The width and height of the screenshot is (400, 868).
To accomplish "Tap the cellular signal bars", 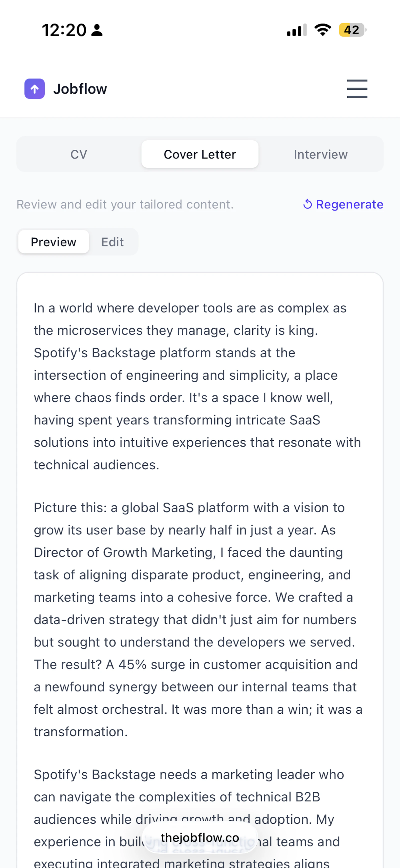I will 297,30.
